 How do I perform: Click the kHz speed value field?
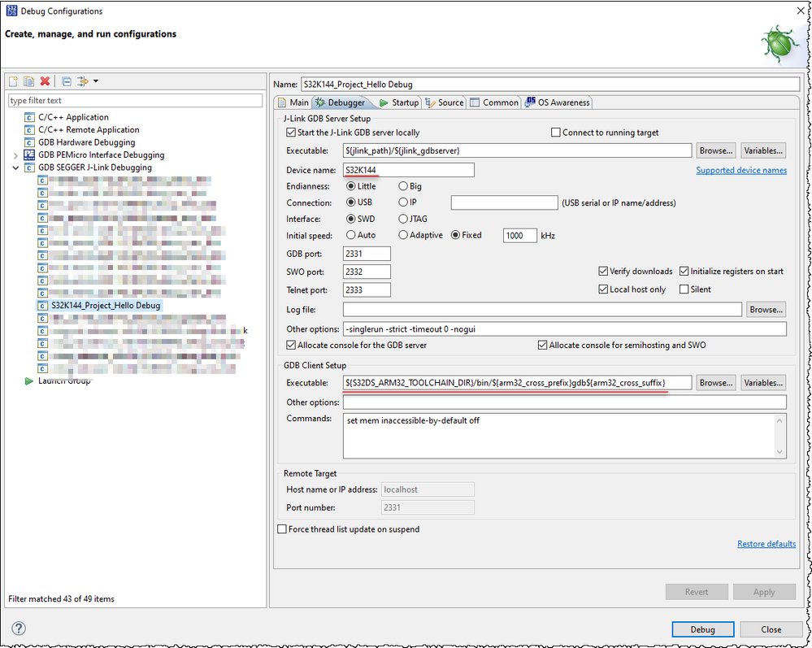pos(520,236)
